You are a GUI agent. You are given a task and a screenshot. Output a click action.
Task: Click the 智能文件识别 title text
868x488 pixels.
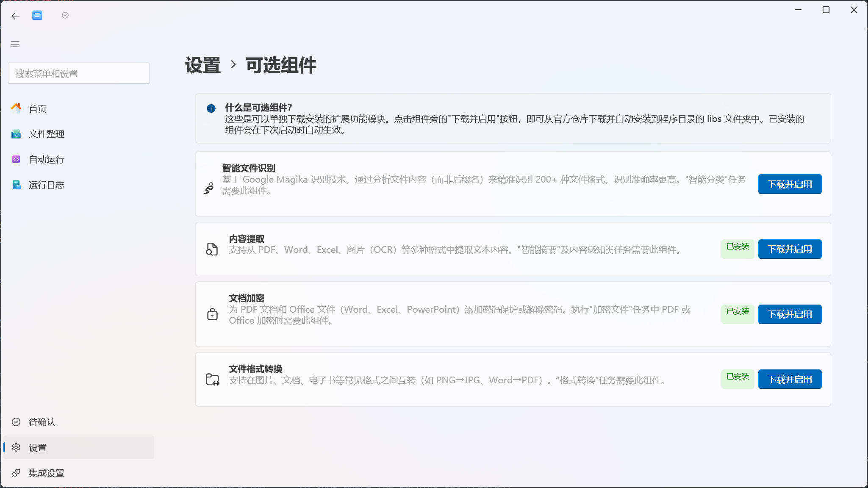[249, 168]
